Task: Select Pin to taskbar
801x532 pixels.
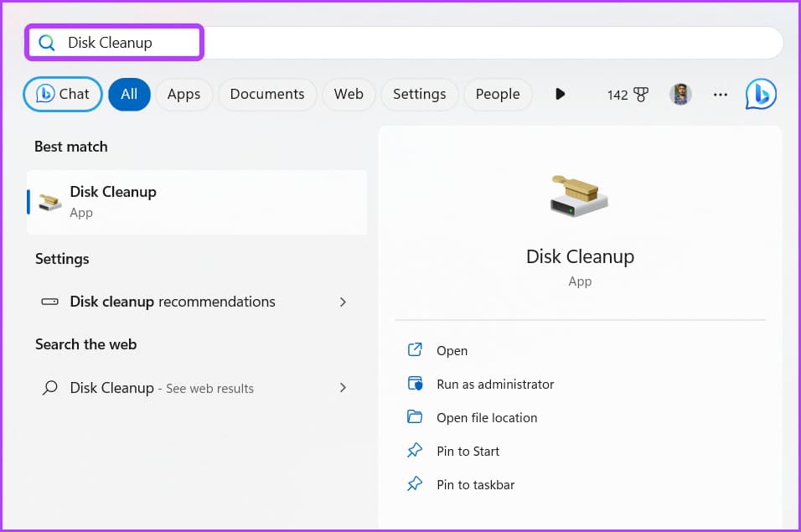Action: click(476, 484)
